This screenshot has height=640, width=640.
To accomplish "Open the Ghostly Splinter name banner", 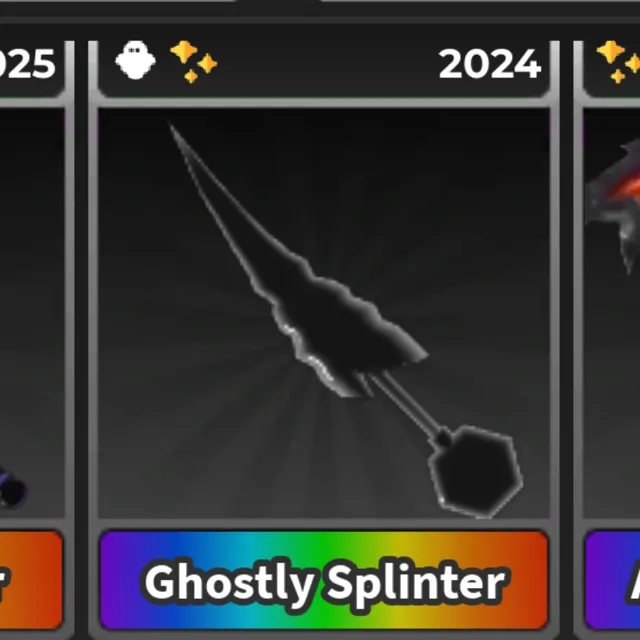I will pyautogui.click(x=324, y=580).
